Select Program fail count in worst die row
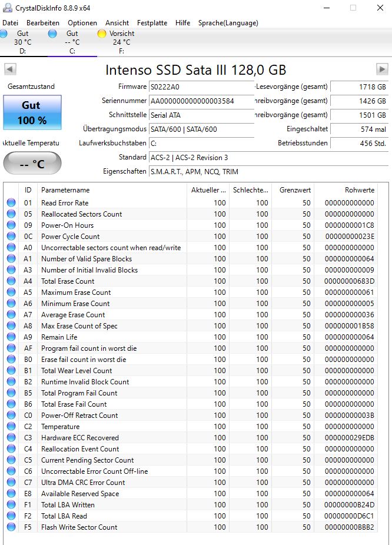Viewport: 392px width, 545px height. (191, 348)
